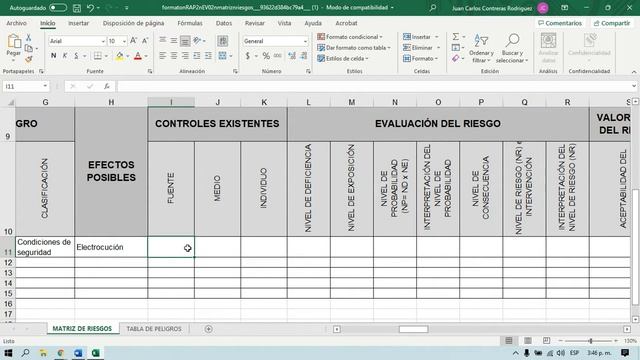Open the Formato cells menu
Image resolution: width=640 pixels, height=360 pixels.
click(x=420, y=59)
